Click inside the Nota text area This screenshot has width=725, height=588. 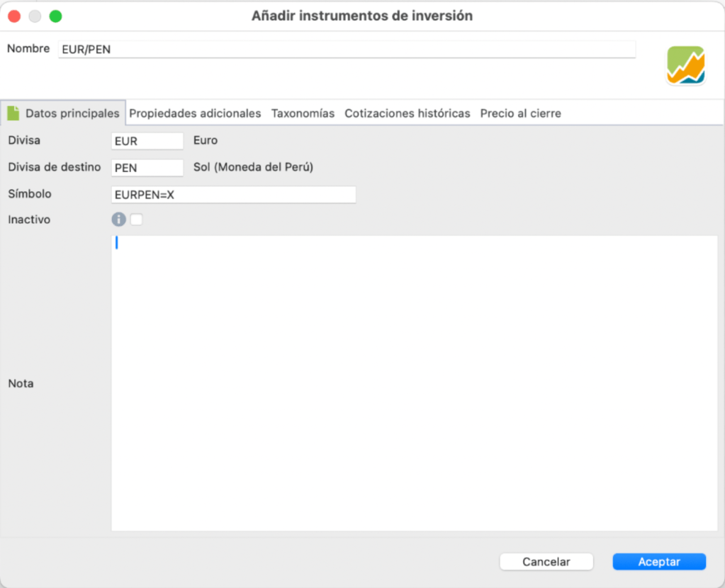click(x=414, y=383)
